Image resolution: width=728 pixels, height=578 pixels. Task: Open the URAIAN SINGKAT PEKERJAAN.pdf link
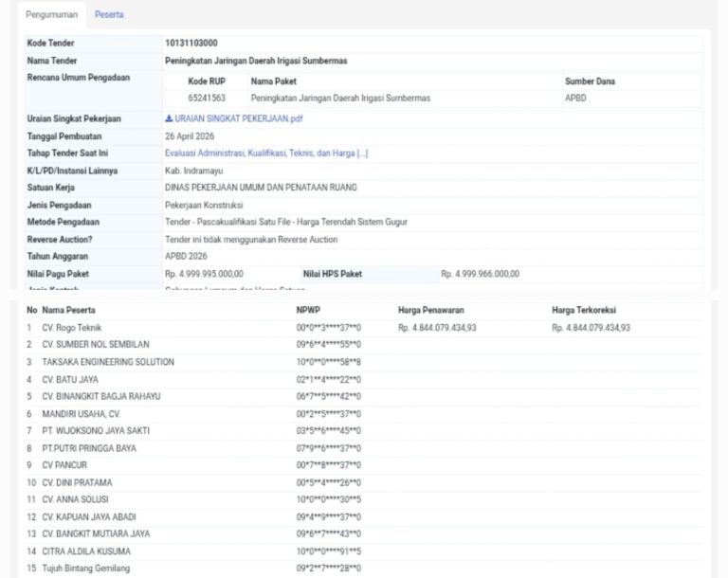pos(238,118)
